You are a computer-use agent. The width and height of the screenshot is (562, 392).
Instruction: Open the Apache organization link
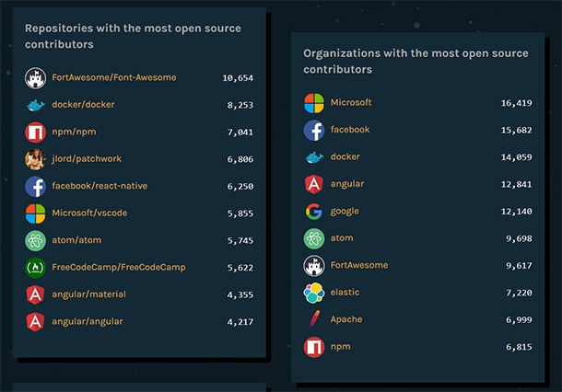click(346, 319)
